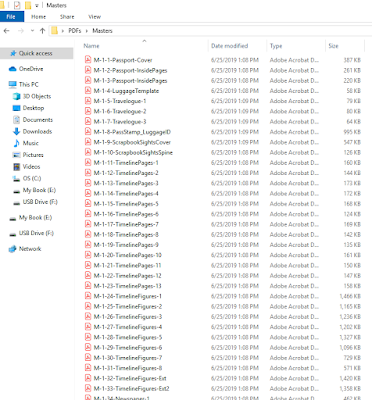Select file M-1-7-Travelogue-3
Image resolution: width=372 pixels, height=400 pixels.
(120, 122)
